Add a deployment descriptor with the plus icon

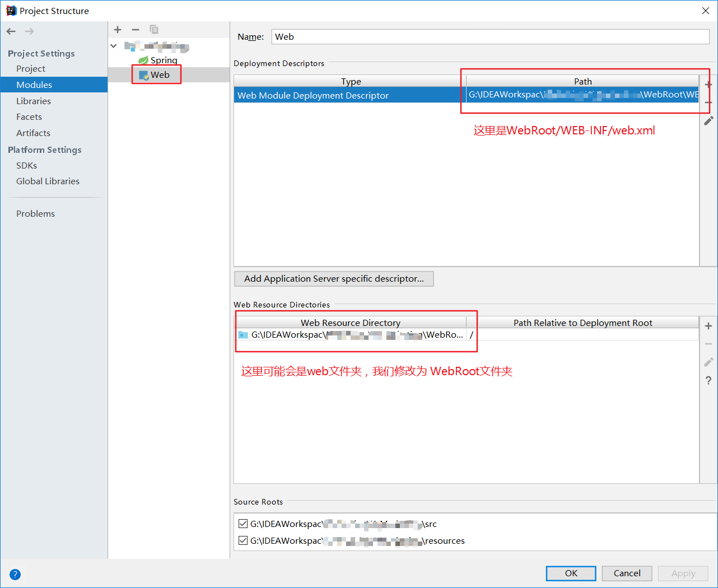[708, 85]
